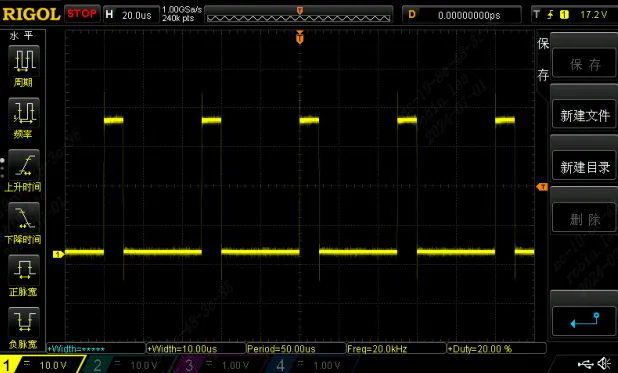Image resolution: width=618 pixels, height=373 pixels.
Task: Select the 周期 period measurement icon
Action: [24, 61]
